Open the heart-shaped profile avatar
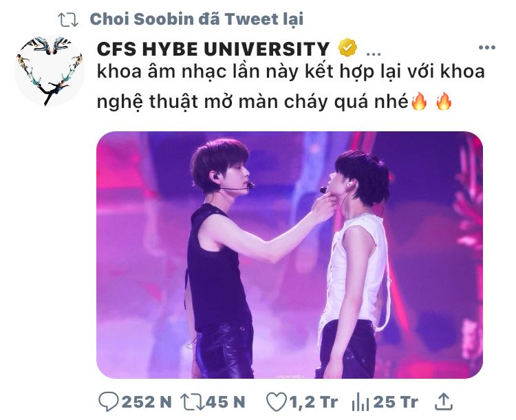Screen dimensions: 516x420 (x=50, y=71)
